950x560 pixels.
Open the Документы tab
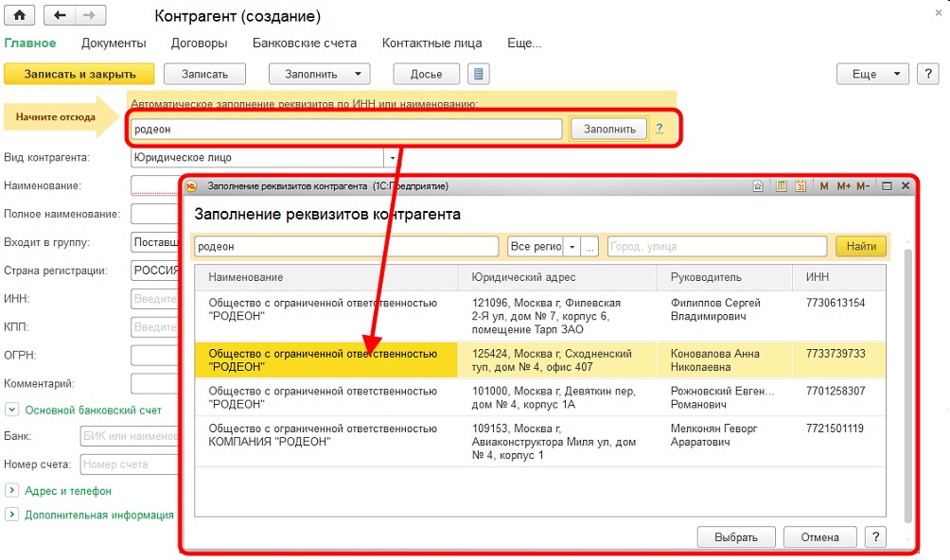tap(114, 43)
